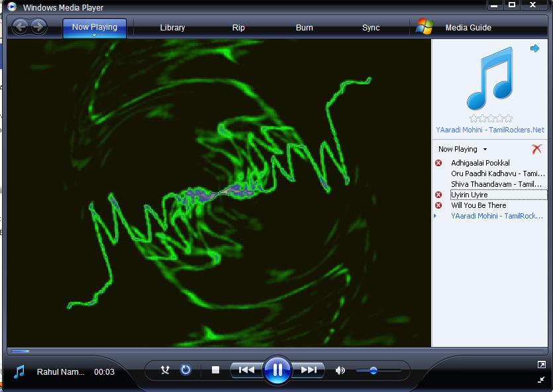Close the Windows Media Player window
Screen dimensions: 553x392
[x=533, y=5]
